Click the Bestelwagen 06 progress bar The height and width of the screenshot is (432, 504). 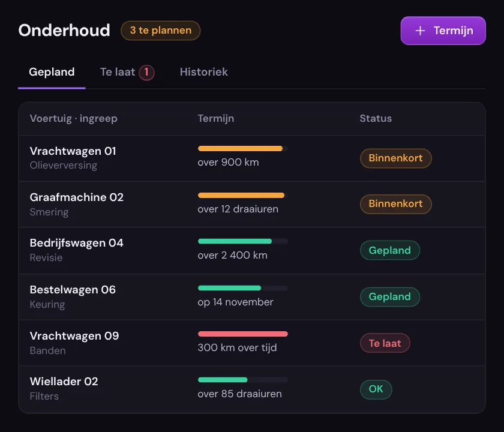[242, 288]
